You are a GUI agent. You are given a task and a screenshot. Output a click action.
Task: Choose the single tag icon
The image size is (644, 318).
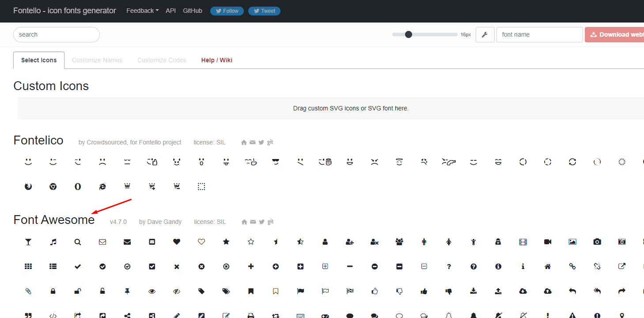point(201,291)
